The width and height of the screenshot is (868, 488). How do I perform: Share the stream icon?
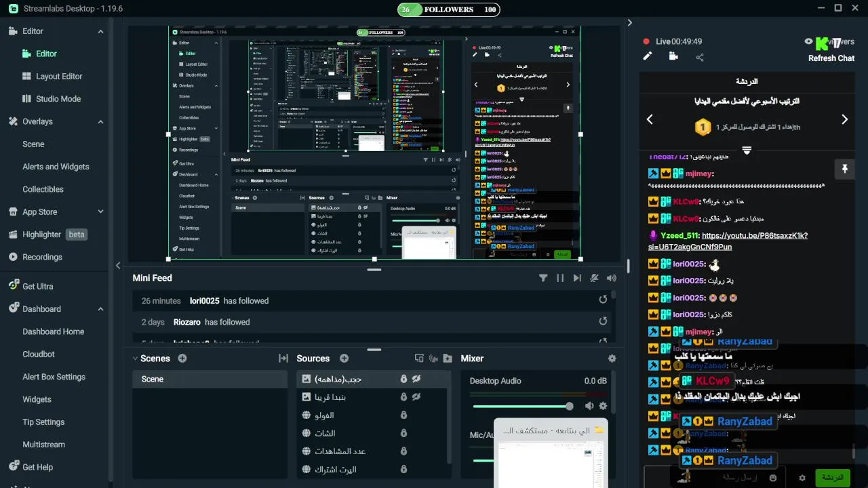(x=700, y=57)
